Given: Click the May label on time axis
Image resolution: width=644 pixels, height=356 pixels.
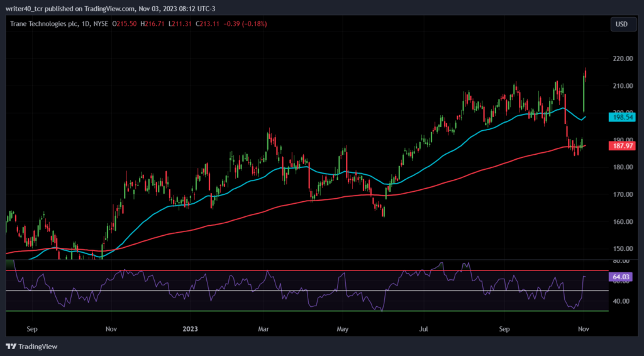Looking at the screenshot, I should coord(343,330).
